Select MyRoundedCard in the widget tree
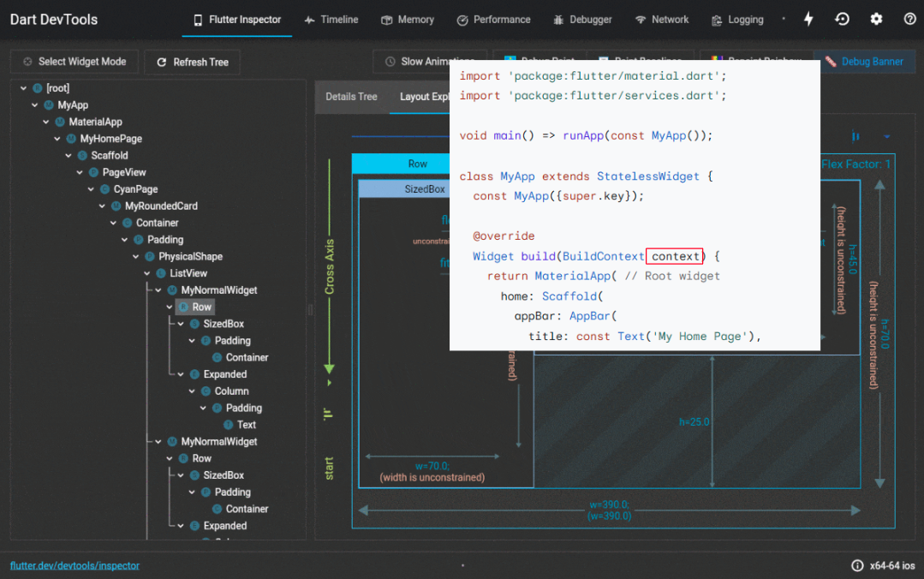Viewport: 924px width, 579px height. 161,206
